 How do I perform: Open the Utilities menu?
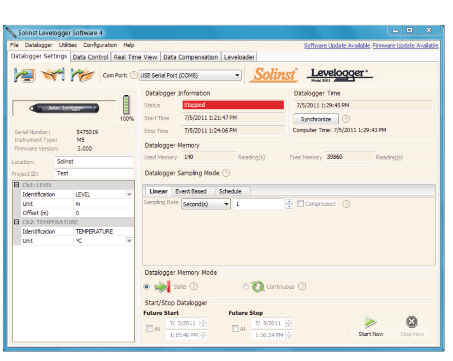click(x=68, y=45)
